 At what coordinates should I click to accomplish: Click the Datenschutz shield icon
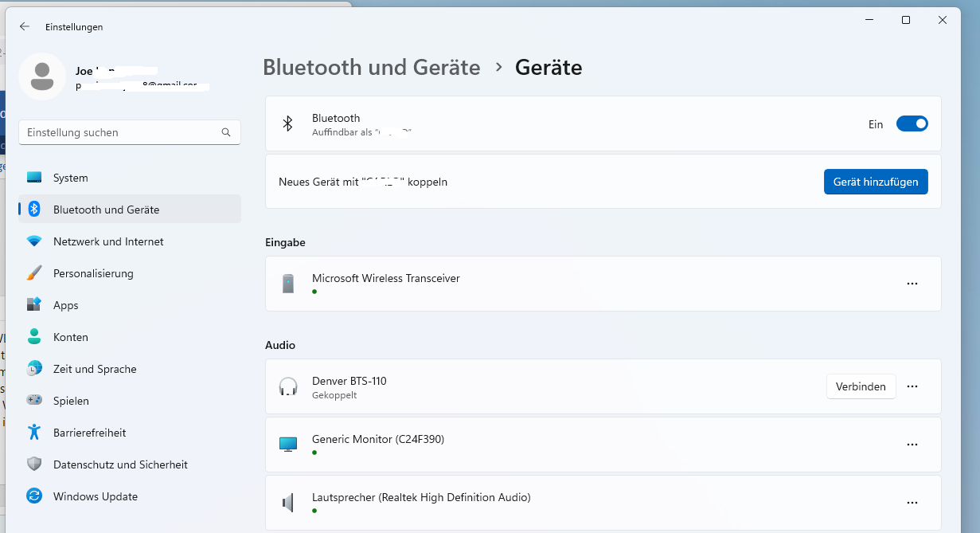[x=33, y=464]
